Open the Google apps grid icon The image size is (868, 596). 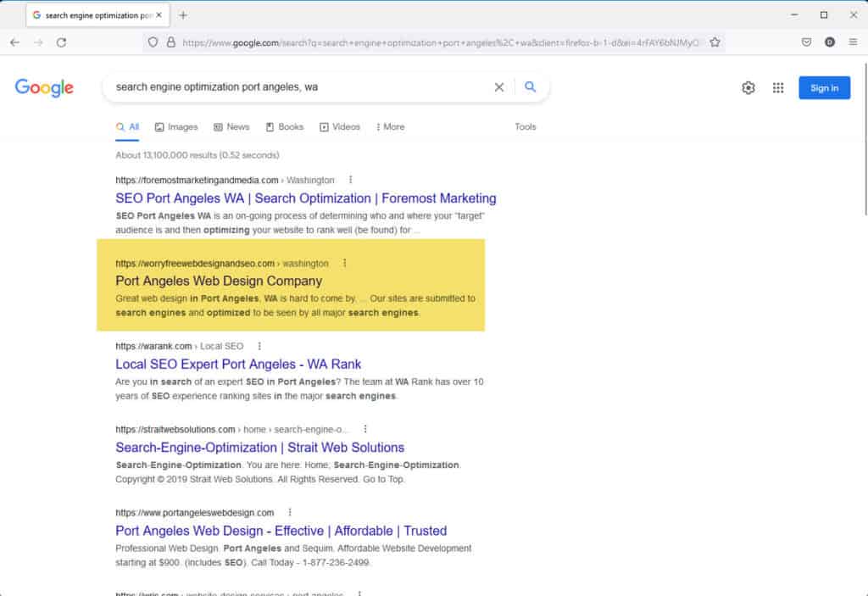click(x=778, y=87)
